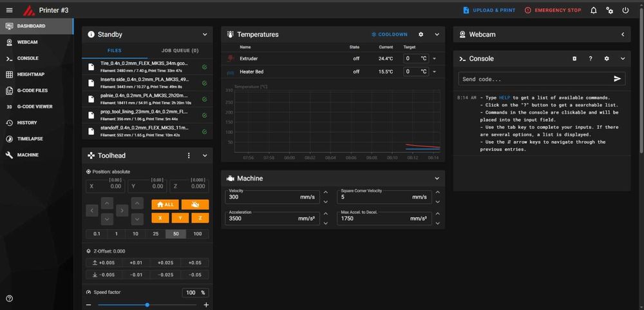Select the 25 mm step size
Image resolution: width=644 pixels, height=310 pixels.
click(x=156, y=234)
